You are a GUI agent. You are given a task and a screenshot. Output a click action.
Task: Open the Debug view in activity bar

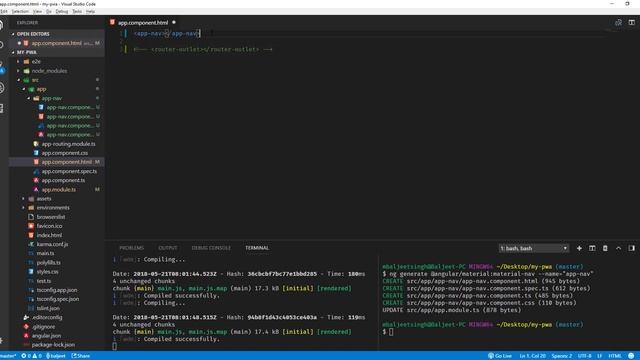[2, 87]
